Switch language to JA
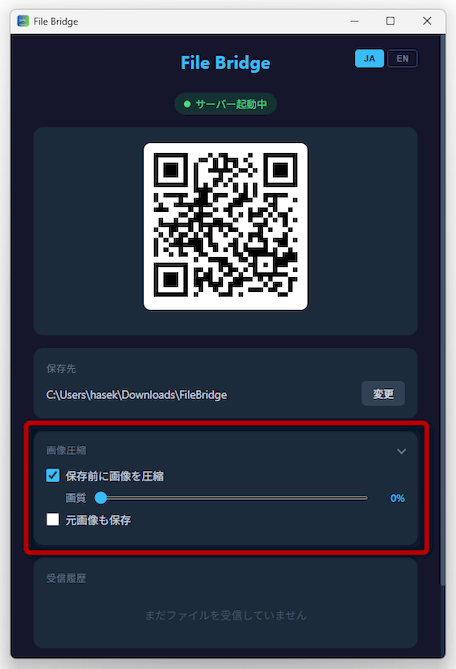 [369, 58]
